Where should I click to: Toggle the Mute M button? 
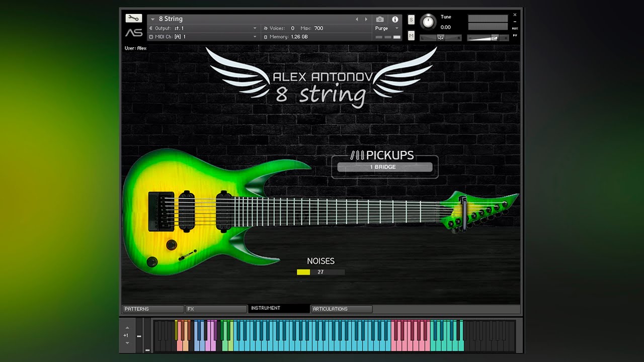[x=411, y=36]
